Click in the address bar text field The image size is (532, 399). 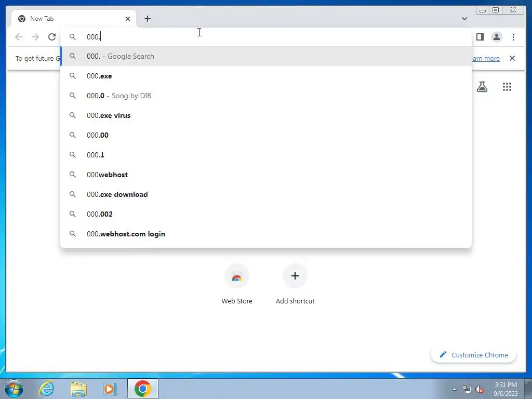[x=266, y=37]
